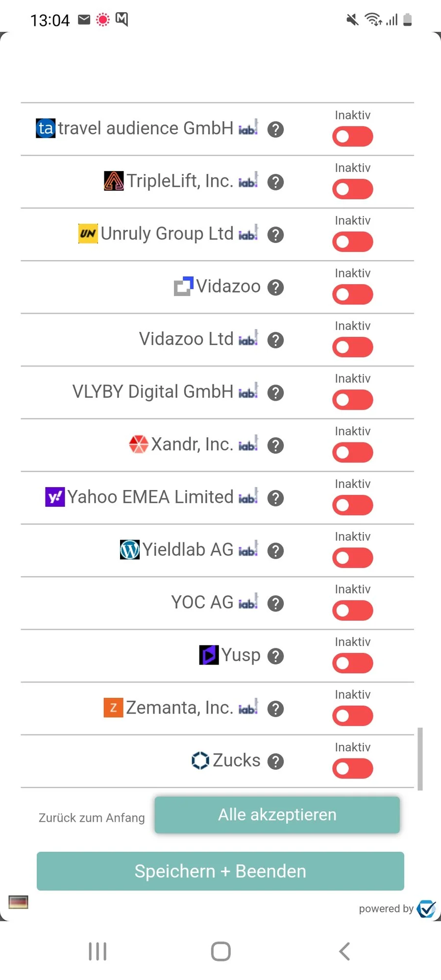Image resolution: width=441 pixels, height=980 pixels.
Task: Tap the IAB badge next to Xandr, Inc.
Action: (248, 444)
